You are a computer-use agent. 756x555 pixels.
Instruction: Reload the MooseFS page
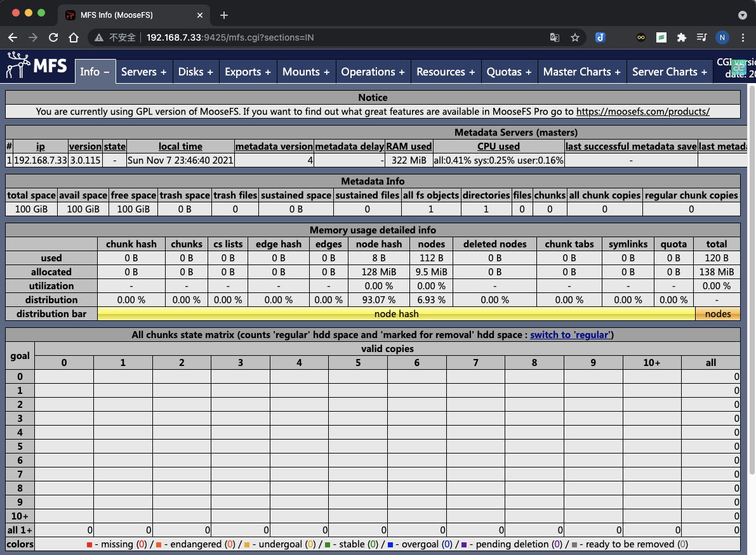tap(53, 37)
